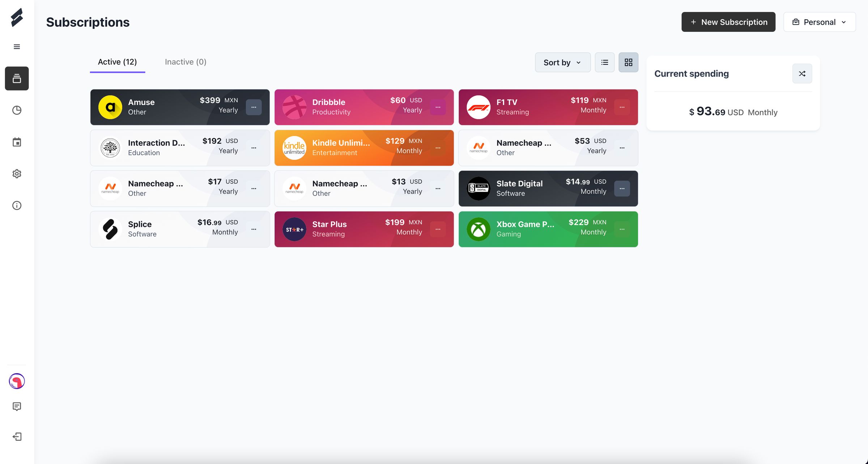Open the feedback chat icon

pyautogui.click(x=17, y=406)
